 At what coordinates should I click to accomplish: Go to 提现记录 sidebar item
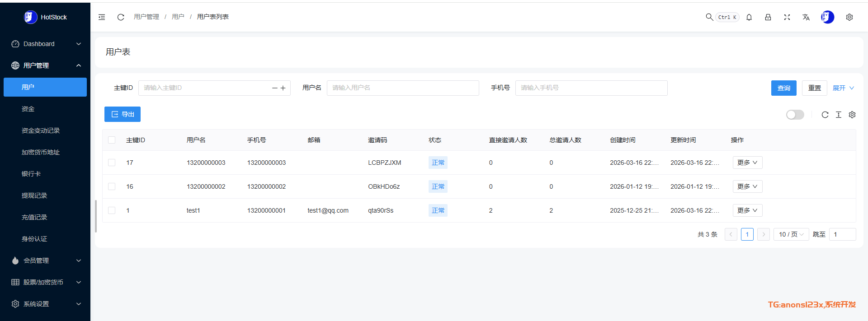pos(34,195)
